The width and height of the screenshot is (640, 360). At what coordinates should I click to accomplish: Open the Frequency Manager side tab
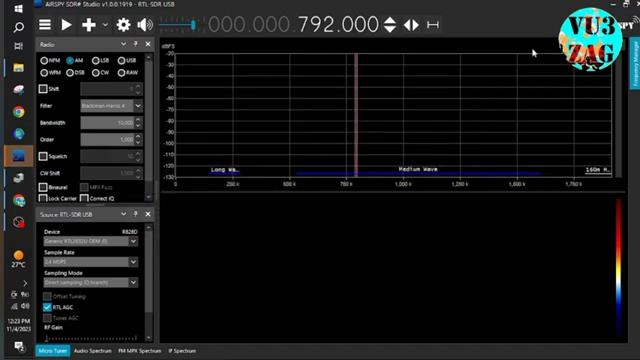(635, 64)
